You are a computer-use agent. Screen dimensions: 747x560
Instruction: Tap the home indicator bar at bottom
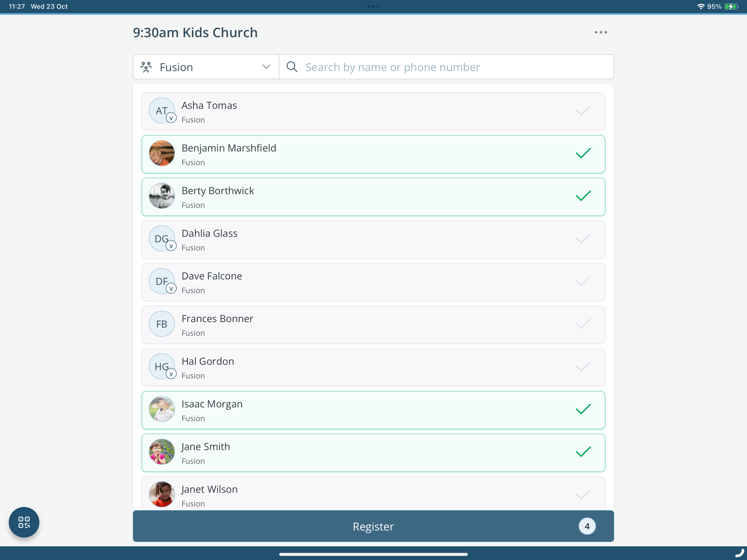point(373,554)
